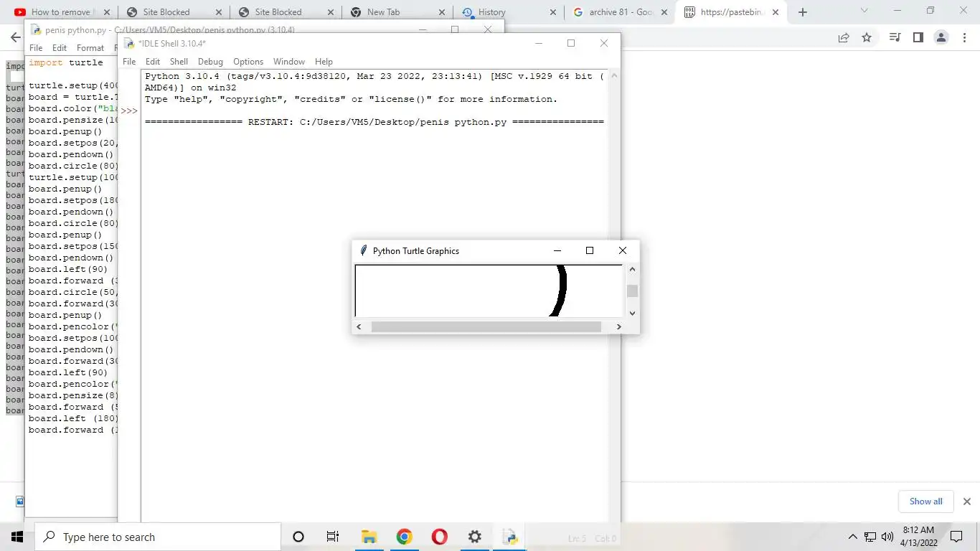Show hidden system tray icons chevron

point(852,537)
